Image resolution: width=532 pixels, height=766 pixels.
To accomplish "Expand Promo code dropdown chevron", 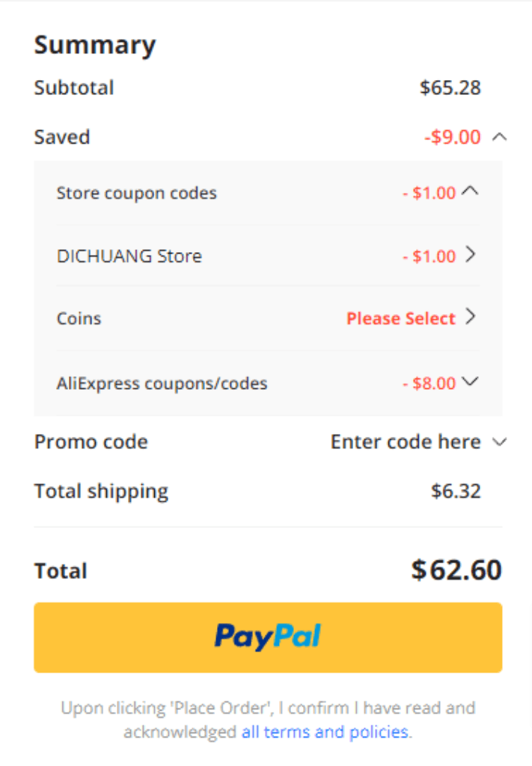I will pos(499,441).
